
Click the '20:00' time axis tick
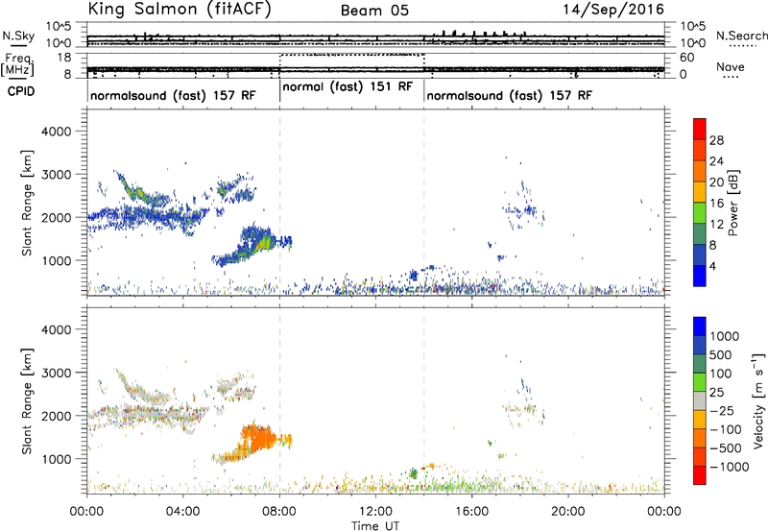568,512
